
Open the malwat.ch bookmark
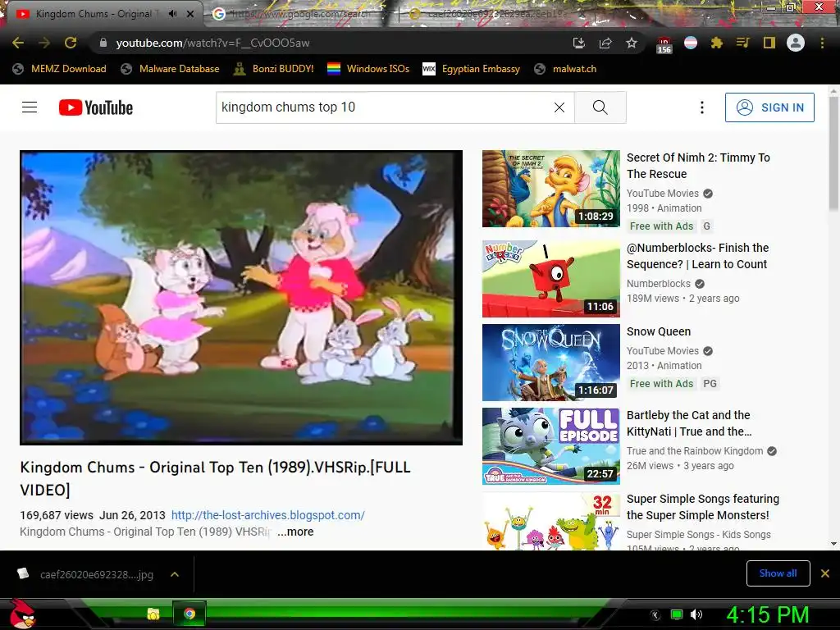click(x=565, y=69)
